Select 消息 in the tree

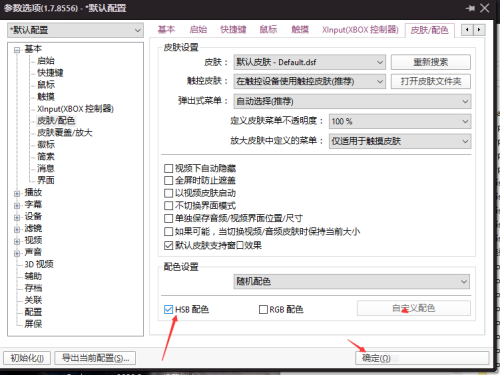46,168
